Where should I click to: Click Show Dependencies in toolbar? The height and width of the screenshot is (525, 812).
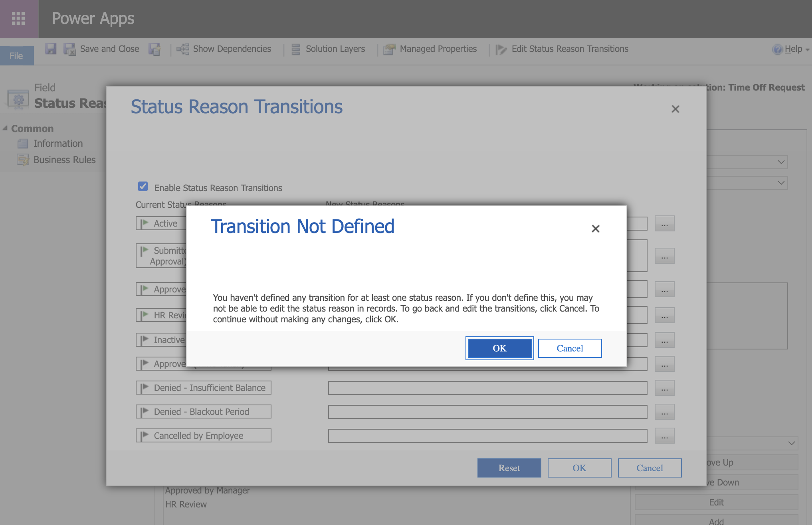[x=232, y=49]
